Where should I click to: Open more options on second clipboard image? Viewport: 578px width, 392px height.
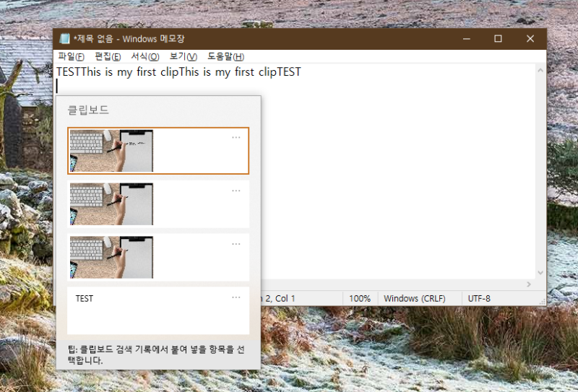point(236,191)
